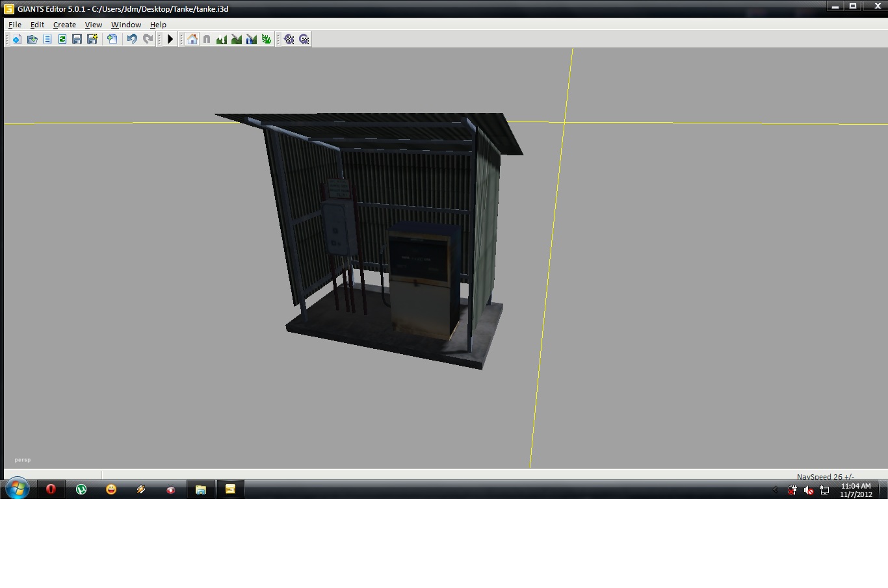Toggle the magnet snap tool
This screenshot has width=888, height=588.
click(x=207, y=39)
